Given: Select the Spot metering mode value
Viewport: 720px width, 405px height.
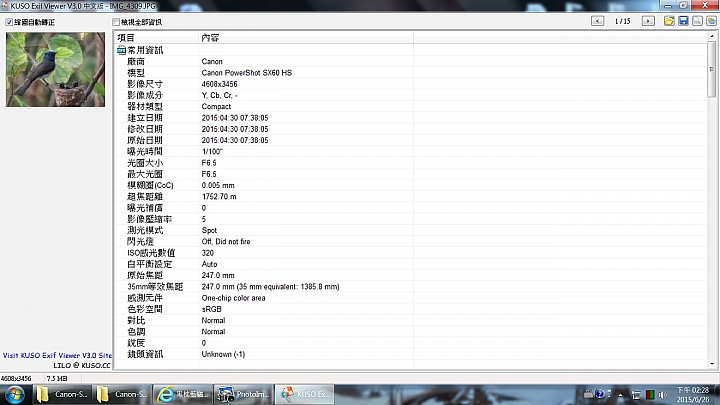Looking at the screenshot, I should coord(209,231).
